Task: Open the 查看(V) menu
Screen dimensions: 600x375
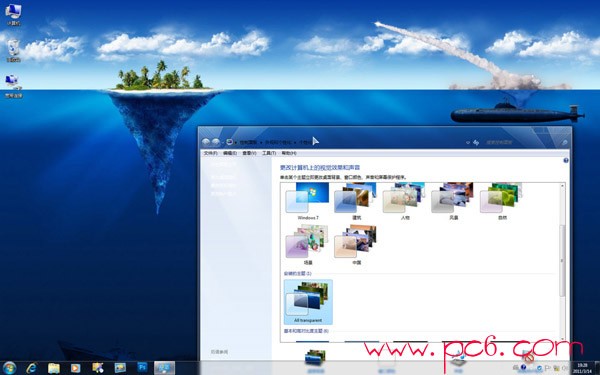Action: [x=249, y=153]
